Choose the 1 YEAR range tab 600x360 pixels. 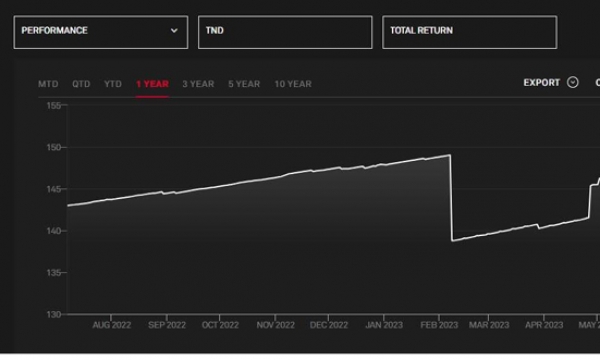[152, 84]
